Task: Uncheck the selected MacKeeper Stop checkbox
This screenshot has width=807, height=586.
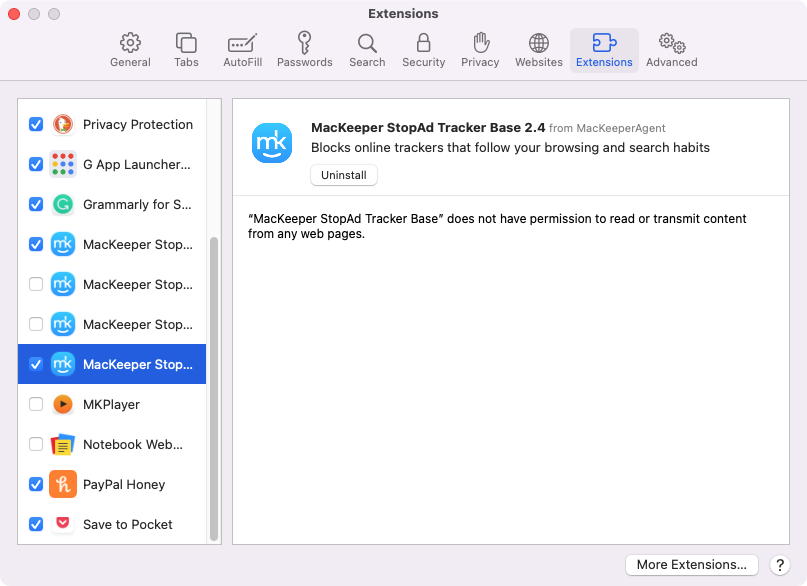Action: pos(36,364)
